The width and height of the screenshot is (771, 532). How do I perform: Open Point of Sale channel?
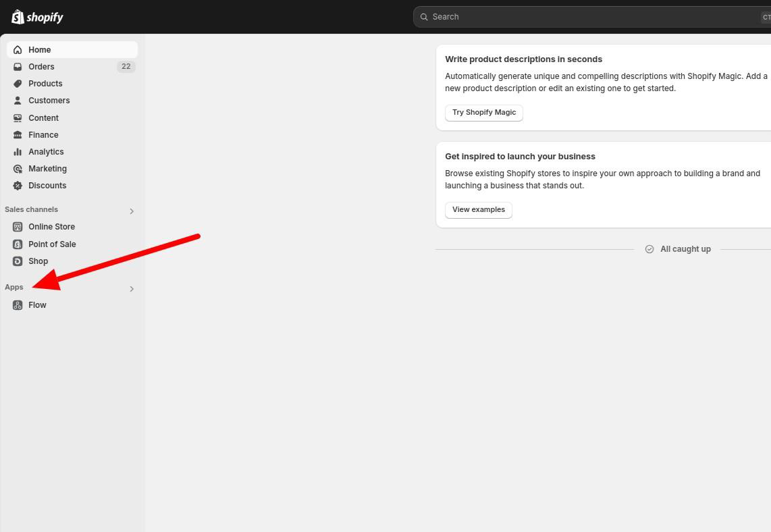click(72, 244)
